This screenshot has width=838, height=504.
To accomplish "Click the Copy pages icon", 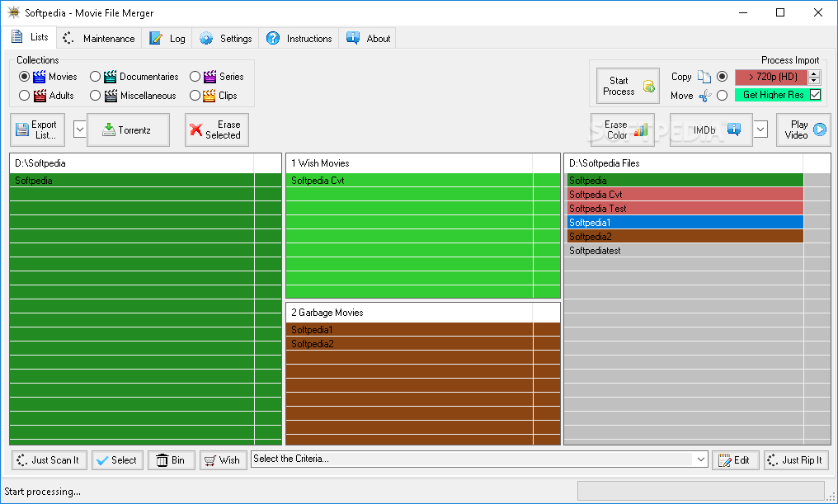I will coord(704,77).
